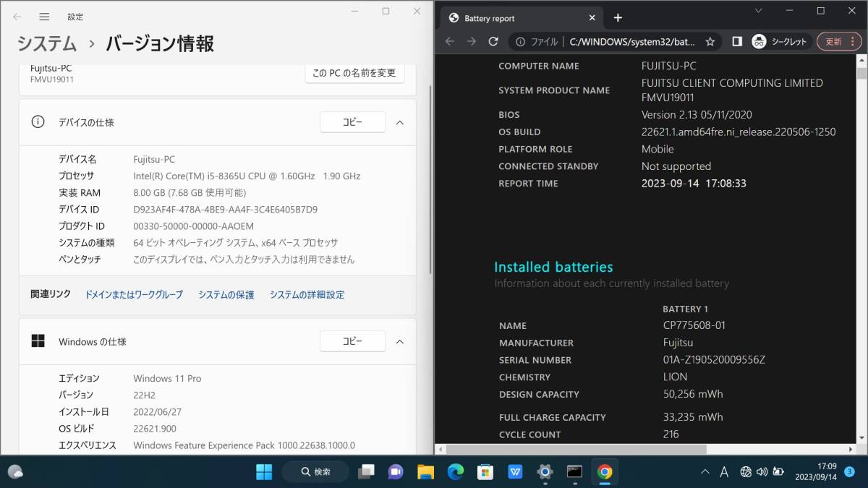Open the システムの詳細設定 link

click(307, 294)
